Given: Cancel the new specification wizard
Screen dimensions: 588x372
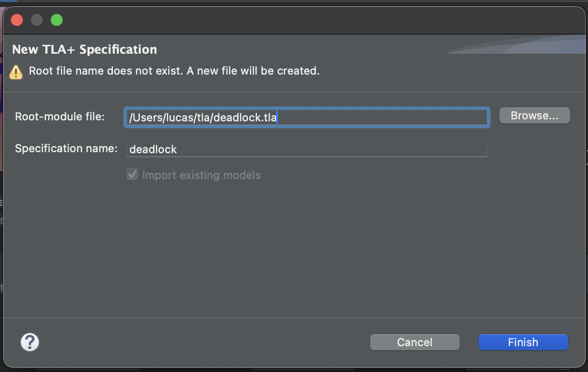Looking at the screenshot, I should click(x=414, y=342).
